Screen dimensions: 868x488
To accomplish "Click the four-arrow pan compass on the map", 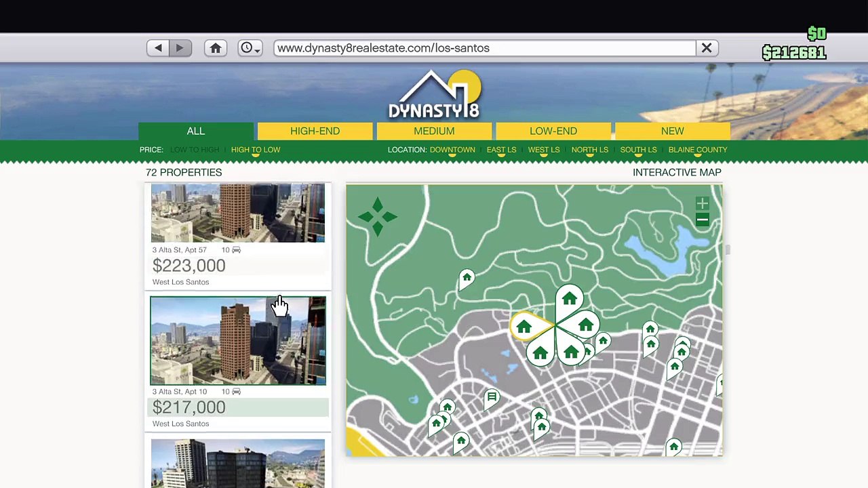I will pos(377,216).
